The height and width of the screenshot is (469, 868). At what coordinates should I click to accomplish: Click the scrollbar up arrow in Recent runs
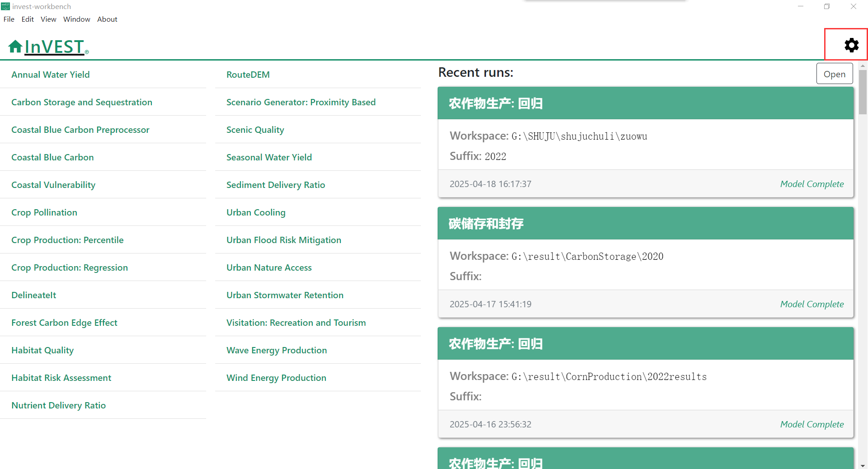coord(863,66)
